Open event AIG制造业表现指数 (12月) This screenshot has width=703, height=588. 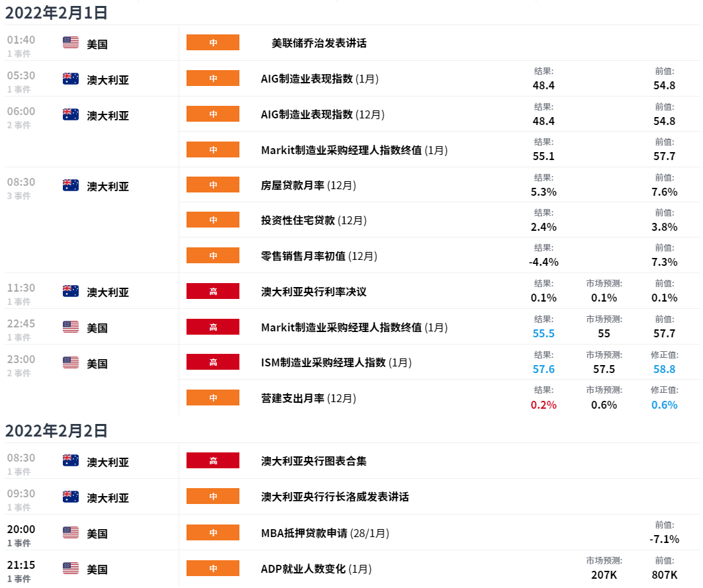pos(323,115)
